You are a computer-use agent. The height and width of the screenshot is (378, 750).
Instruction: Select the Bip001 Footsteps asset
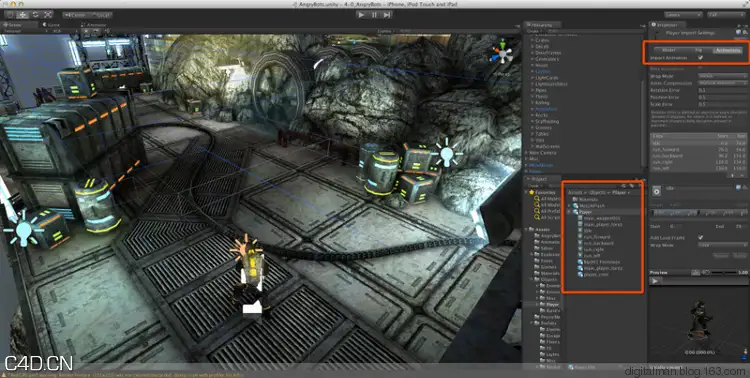[598, 262]
